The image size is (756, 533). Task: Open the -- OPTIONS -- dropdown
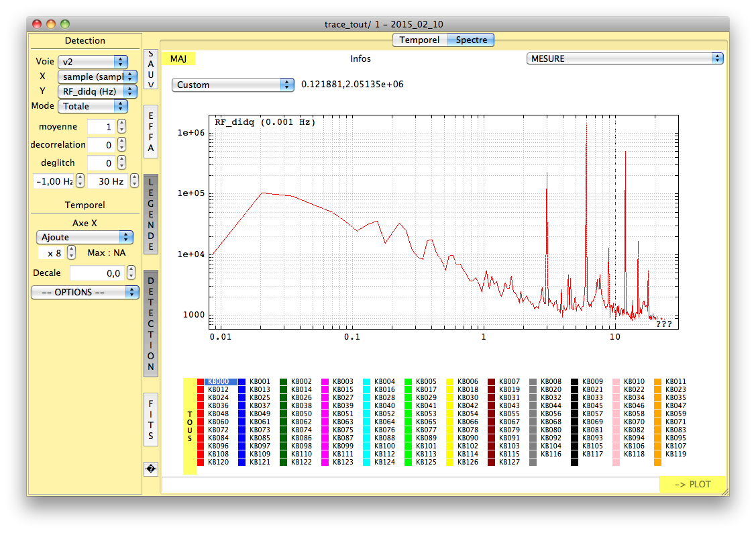coord(84,293)
